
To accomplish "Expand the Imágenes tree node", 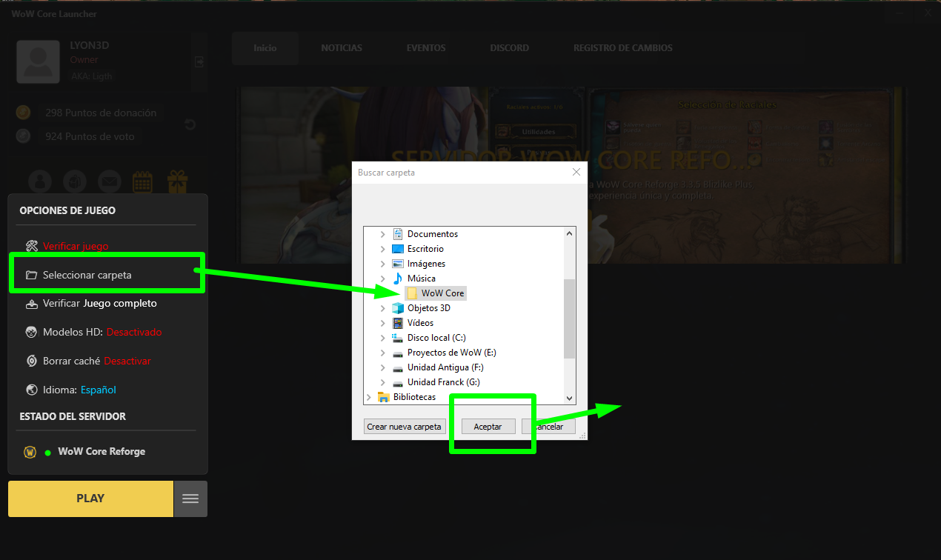I will click(382, 264).
